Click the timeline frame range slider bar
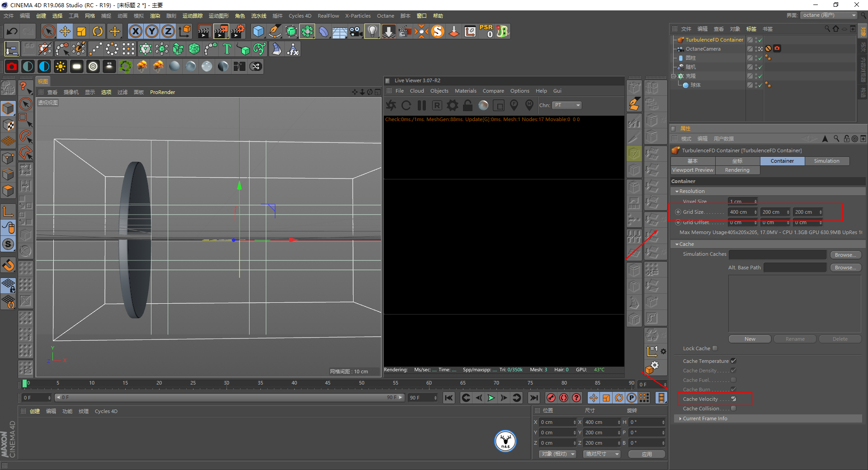Image resolution: width=868 pixels, height=470 pixels. (229, 398)
